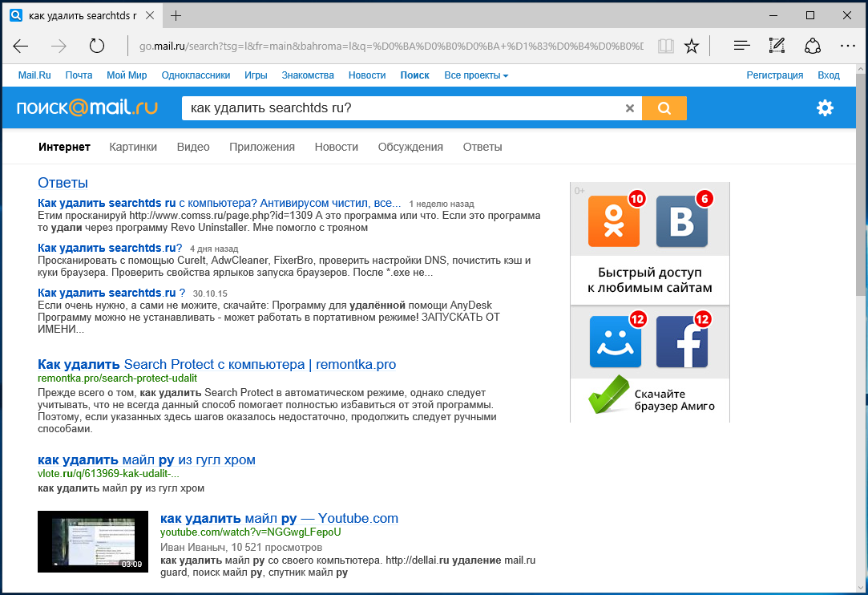Switch to the Обсуждения tab
This screenshot has height=595, width=868.
[x=410, y=147]
